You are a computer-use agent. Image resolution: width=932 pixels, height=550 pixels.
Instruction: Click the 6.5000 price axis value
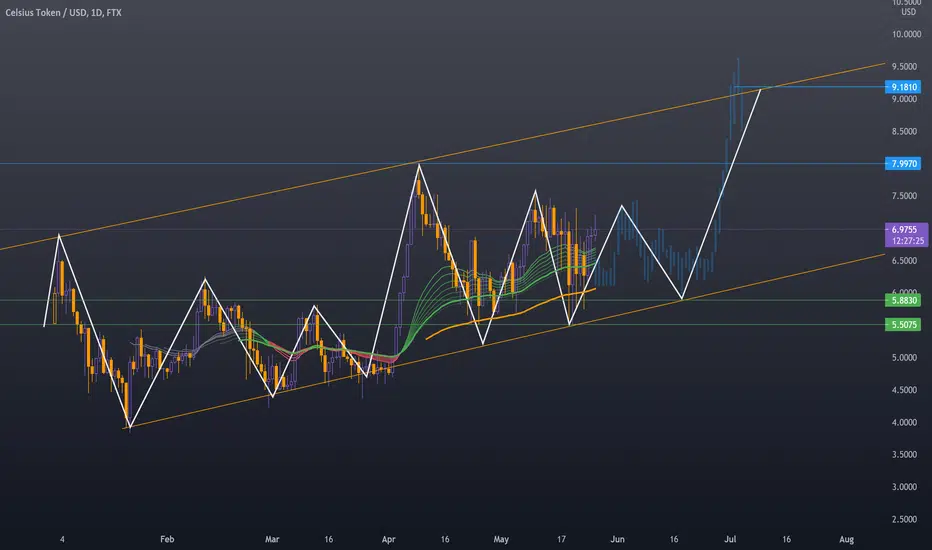click(904, 260)
